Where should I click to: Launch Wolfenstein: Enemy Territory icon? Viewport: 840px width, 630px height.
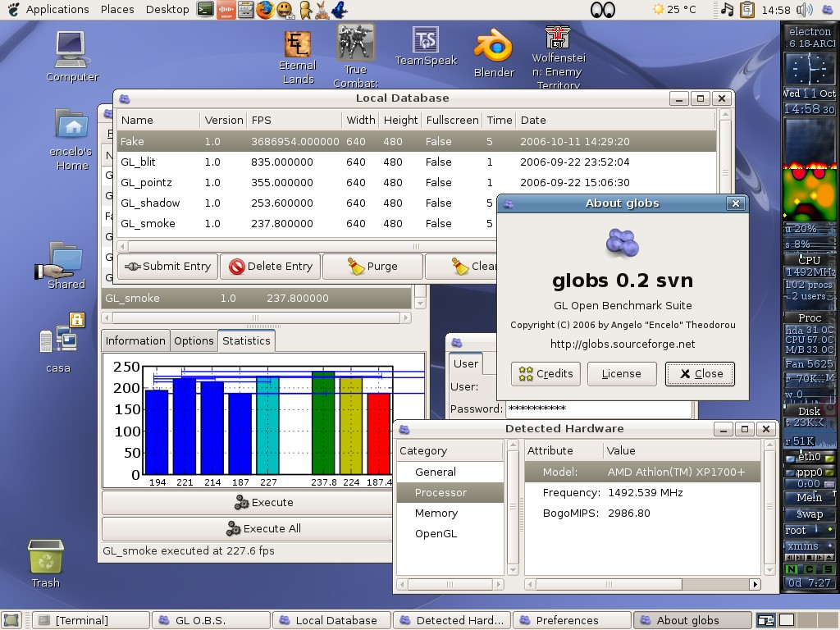(x=558, y=57)
